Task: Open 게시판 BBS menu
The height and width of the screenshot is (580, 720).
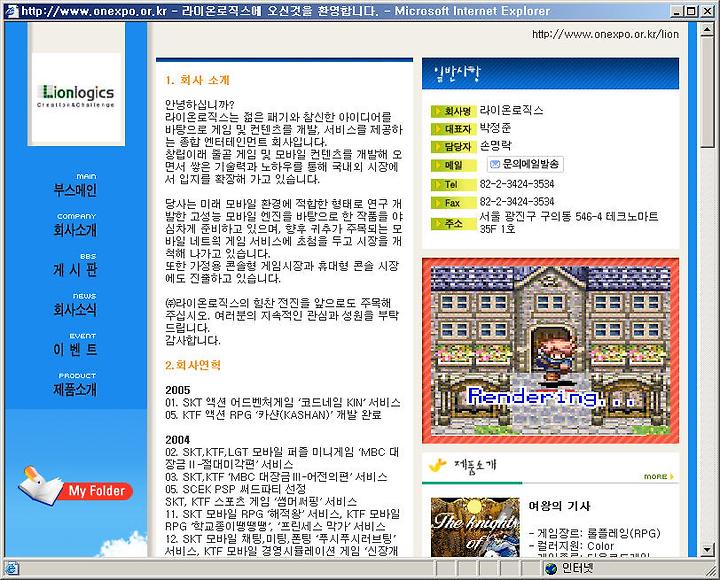Action: (x=75, y=265)
